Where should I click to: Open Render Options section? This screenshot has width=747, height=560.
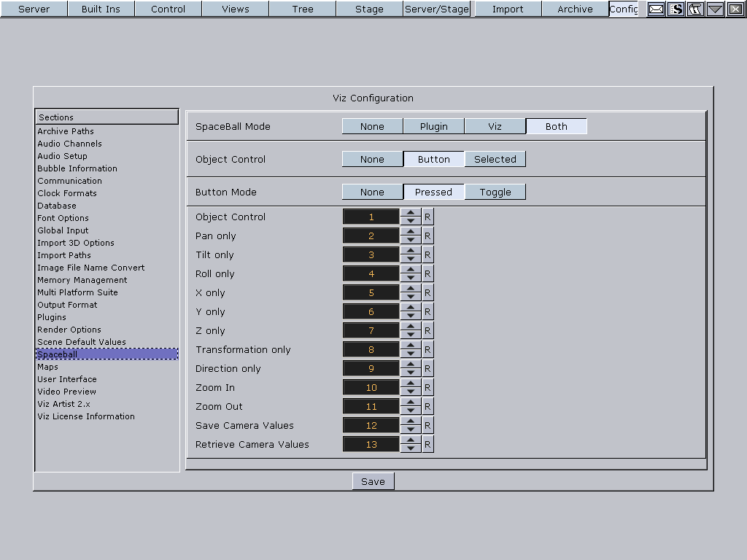[69, 330]
